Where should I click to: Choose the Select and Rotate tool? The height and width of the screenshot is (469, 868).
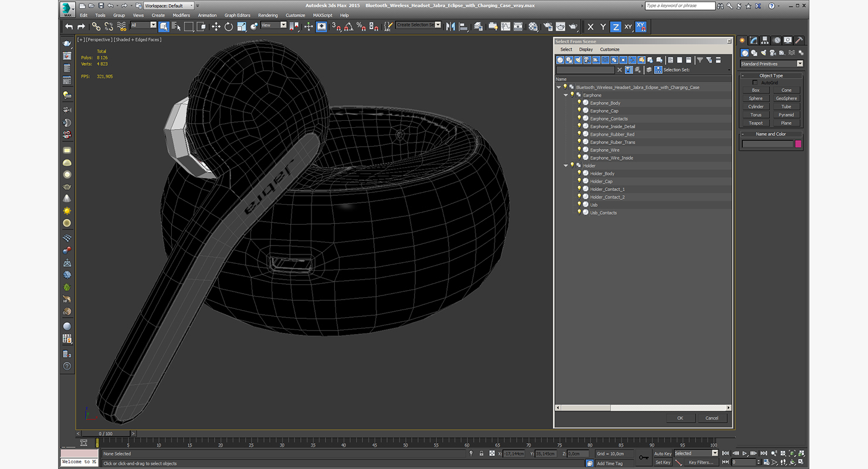pos(229,26)
